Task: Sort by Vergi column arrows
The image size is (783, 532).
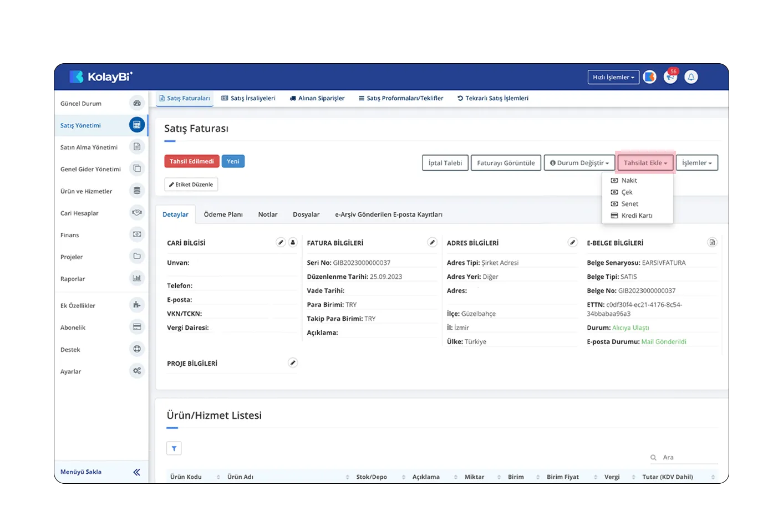Action: (633, 477)
